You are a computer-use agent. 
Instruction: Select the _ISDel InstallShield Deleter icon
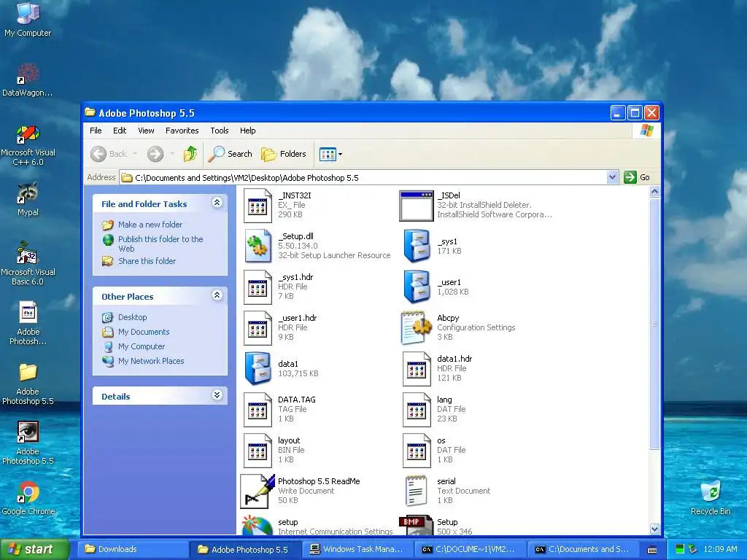(417, 206)
